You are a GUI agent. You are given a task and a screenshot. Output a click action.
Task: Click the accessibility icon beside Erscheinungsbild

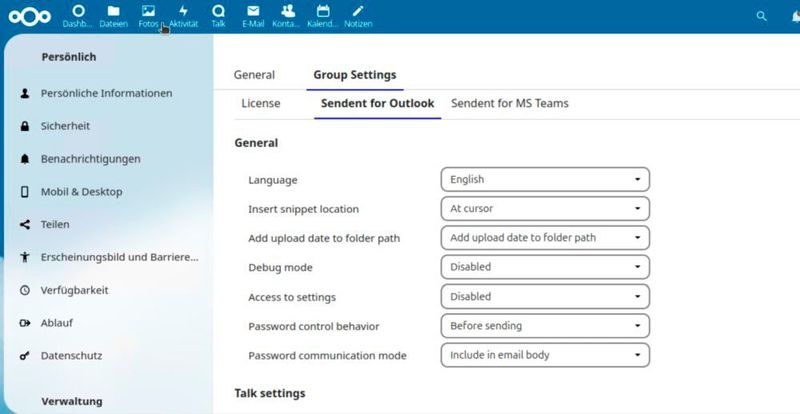24,257
